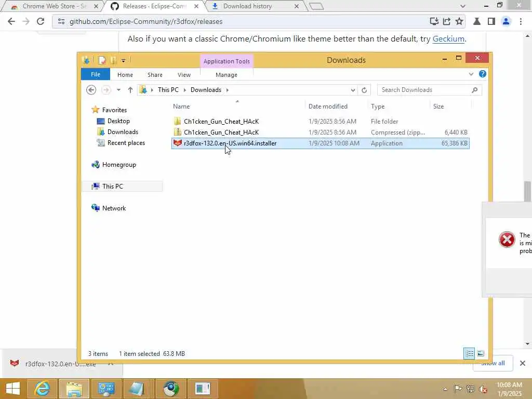The image size is (532, 399).
Task: Select Recent places in navigation pane
Action: pos(126,143)
